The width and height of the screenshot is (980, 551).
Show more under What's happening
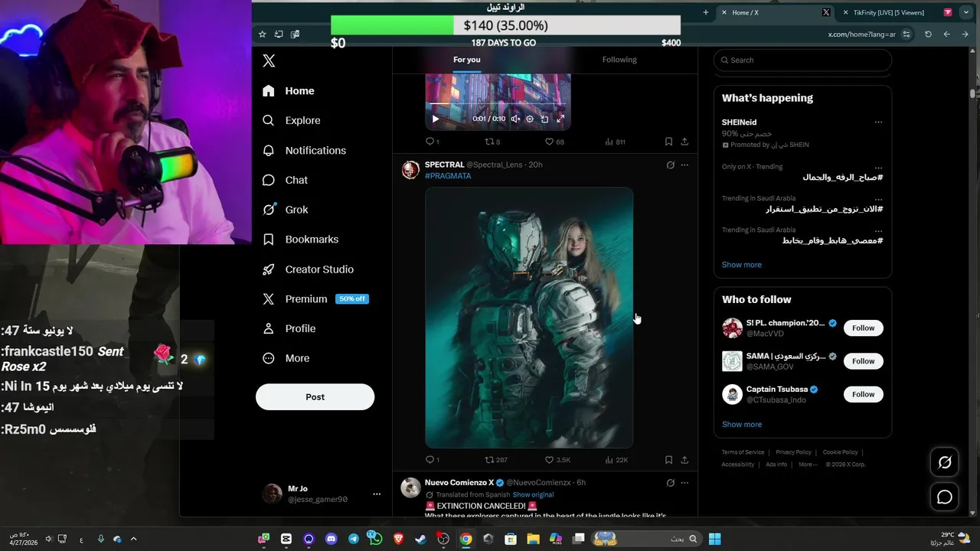click(742, 265)
